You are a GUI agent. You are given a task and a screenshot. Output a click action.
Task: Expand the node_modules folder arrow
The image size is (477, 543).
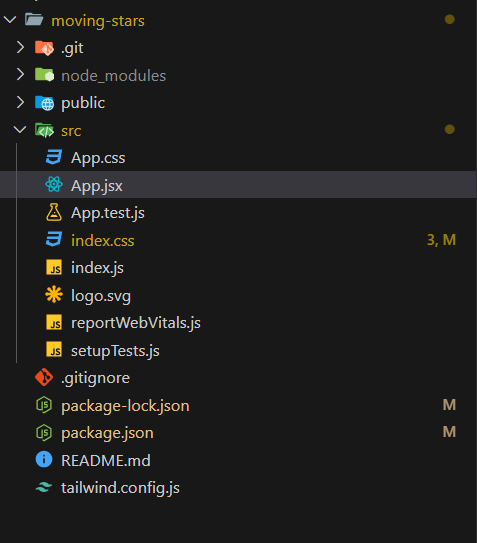[x=20, y=75]
